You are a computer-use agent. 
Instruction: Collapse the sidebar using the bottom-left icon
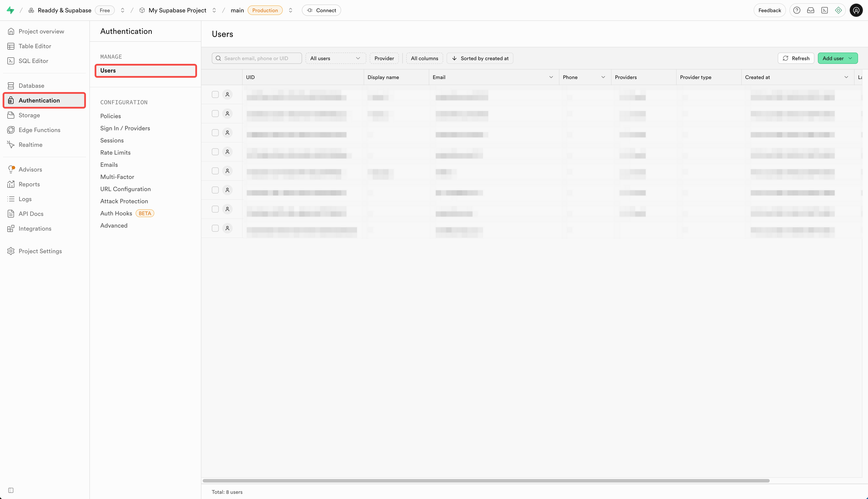(x=11, y=490)
